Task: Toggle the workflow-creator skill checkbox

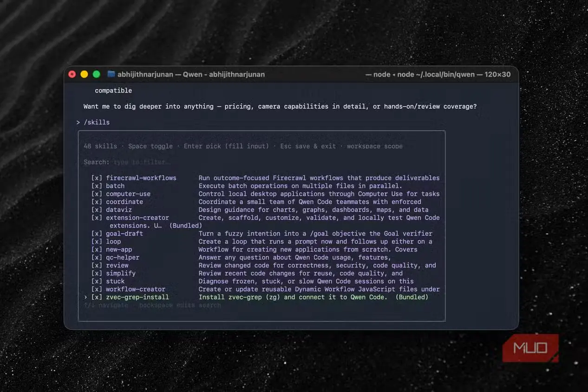Action: coord(97,289)
